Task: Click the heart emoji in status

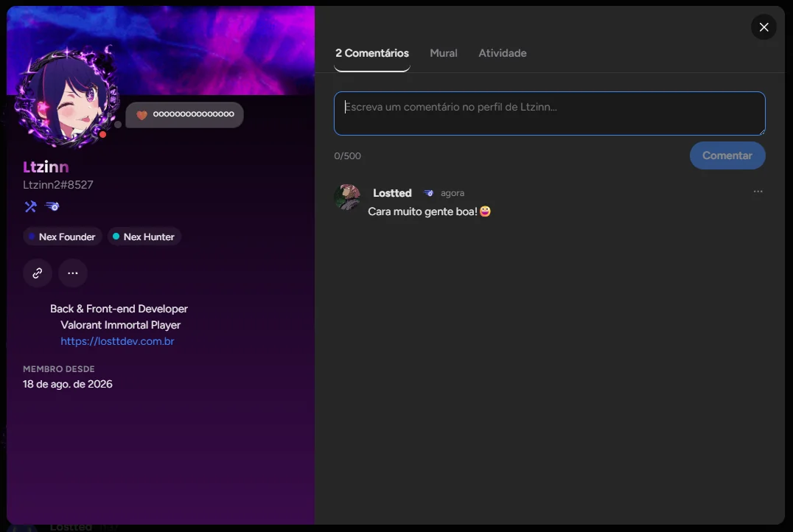Action: [x=142, y=115]
